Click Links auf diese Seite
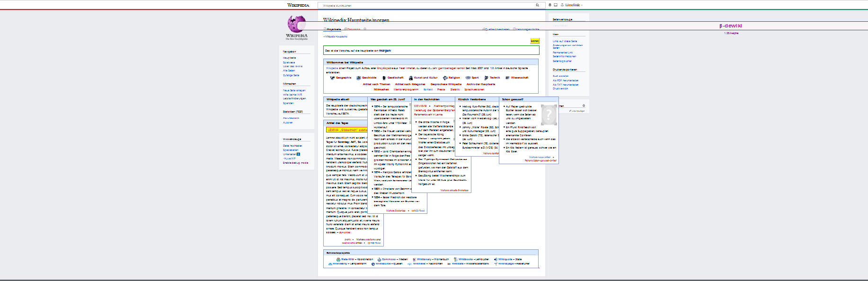868x281 pixels. click(565, 41)
